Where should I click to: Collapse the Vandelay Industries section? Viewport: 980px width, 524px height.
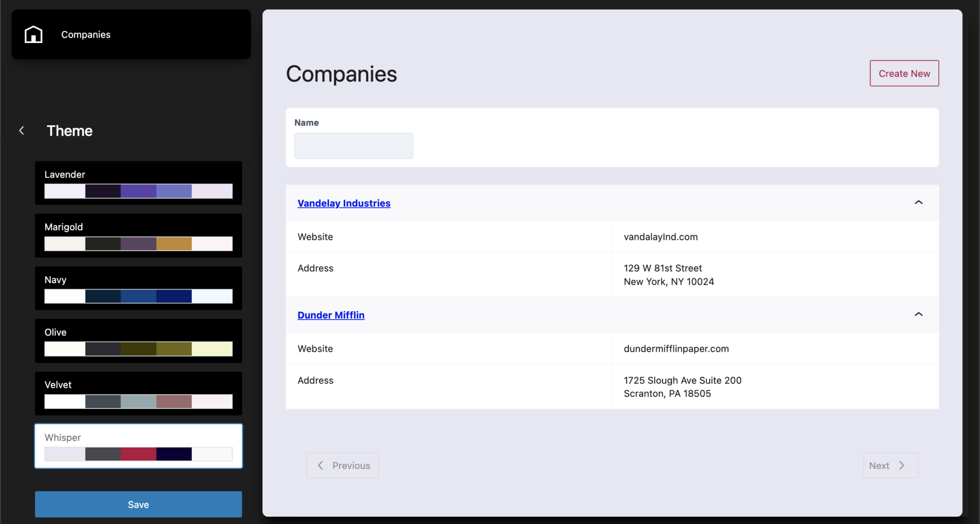point(918,202)
